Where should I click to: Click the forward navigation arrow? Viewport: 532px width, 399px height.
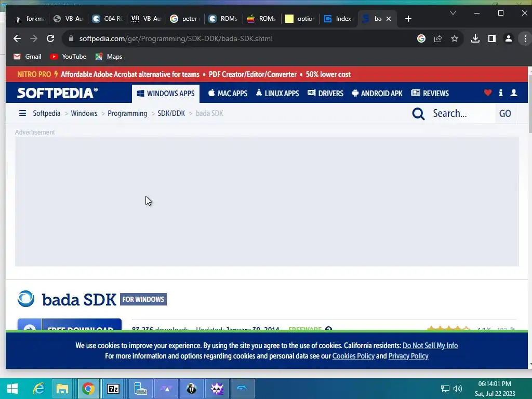[x=34, y=38]
